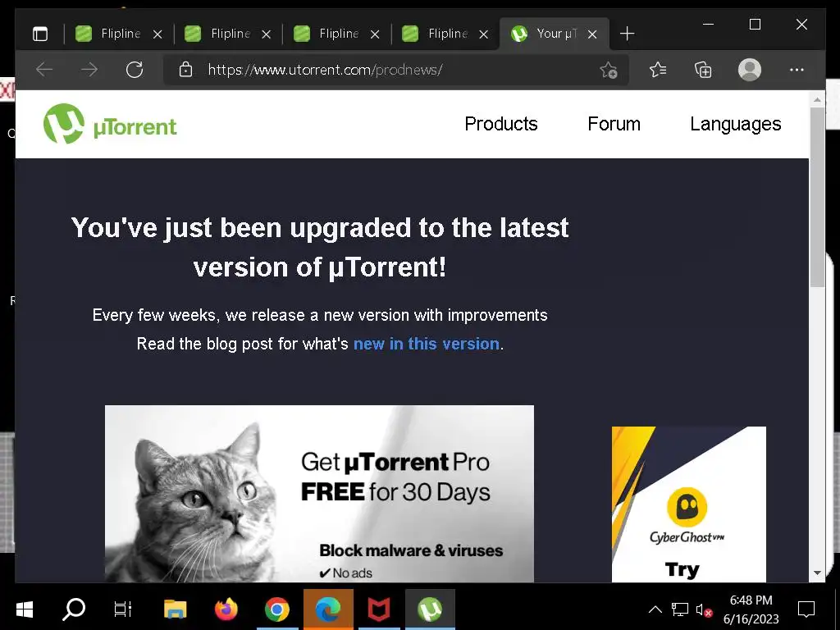Open the Windows Start menu

(x=25, y=609)
